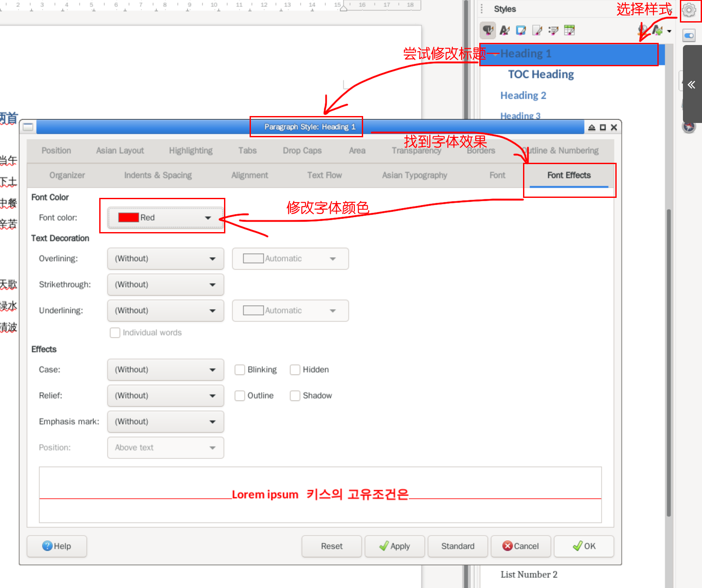Click New Style from Selection icon
The image size is (702, 588).
pos(657,30)
